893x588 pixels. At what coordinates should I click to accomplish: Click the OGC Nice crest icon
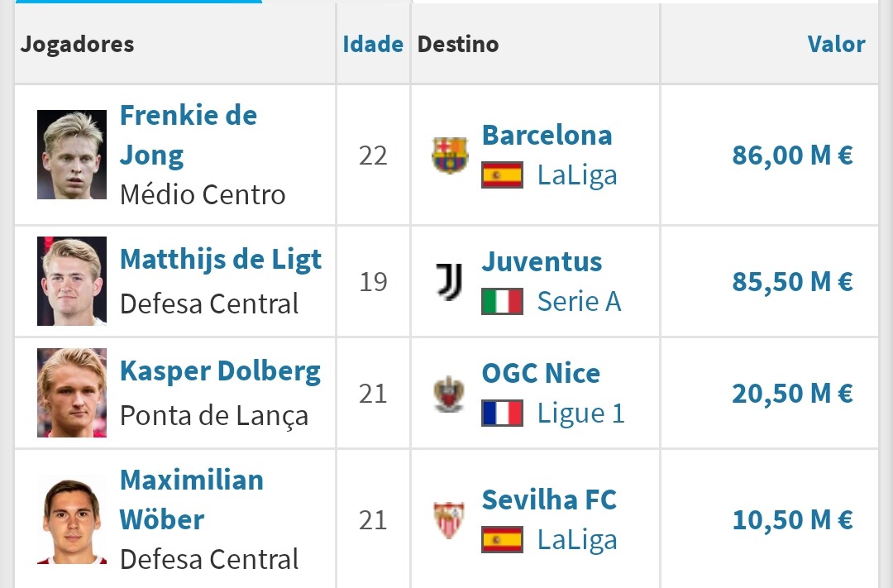(x=449, y=394)
